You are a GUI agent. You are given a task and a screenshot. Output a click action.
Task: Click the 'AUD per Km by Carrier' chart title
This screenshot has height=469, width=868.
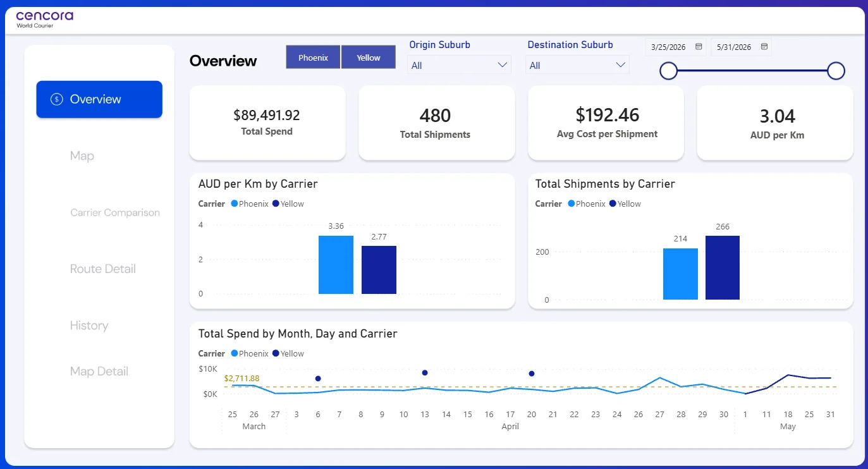[258, 184]
